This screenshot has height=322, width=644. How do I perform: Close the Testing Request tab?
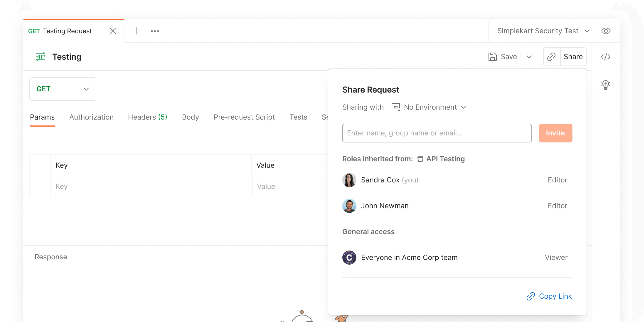point(113,31)
